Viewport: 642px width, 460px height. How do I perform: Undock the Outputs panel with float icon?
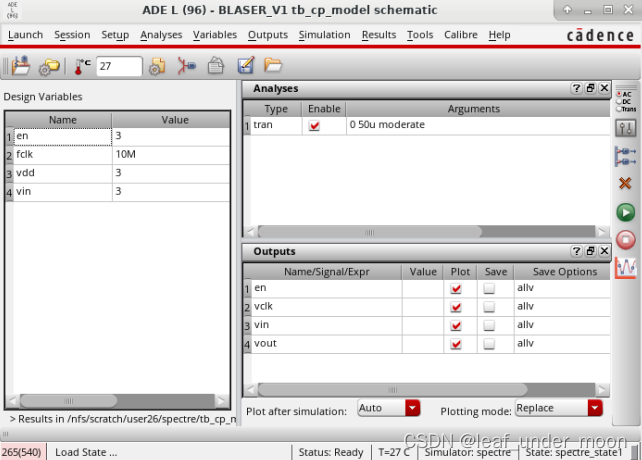pyautogui.click(x=590, y=251)
